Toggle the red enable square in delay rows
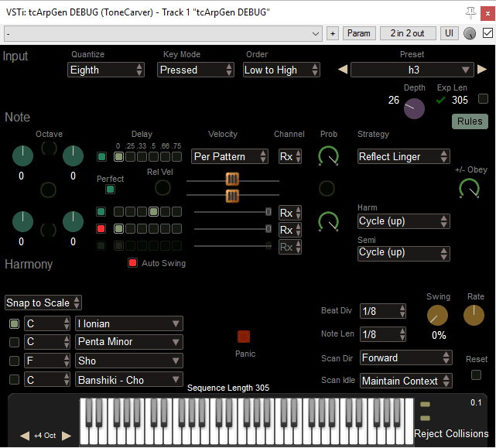The width and height of the screenshot is (496, 448). coord(101,228)
